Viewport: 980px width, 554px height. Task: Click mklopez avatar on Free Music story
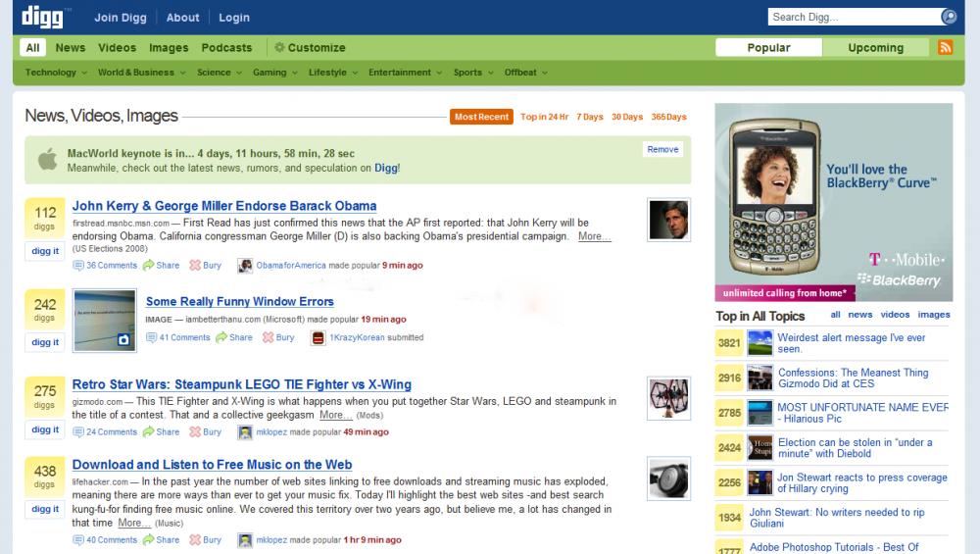(245, 540)
